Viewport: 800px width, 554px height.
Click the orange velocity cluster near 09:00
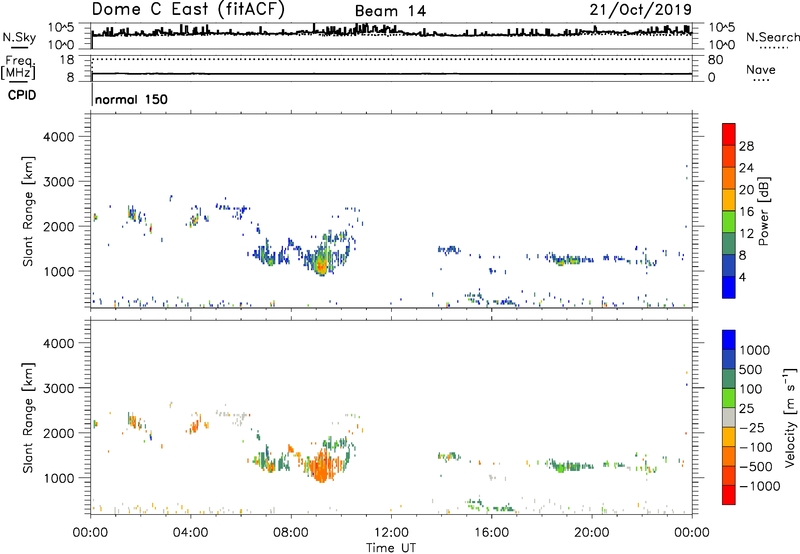pyautogui.click(x=321, y=467)
